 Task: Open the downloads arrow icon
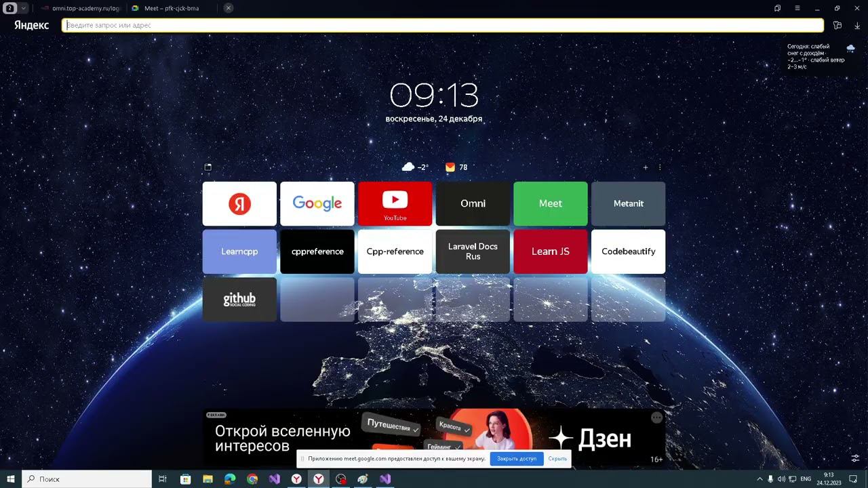pyautogui.click(x=857, y=25)
